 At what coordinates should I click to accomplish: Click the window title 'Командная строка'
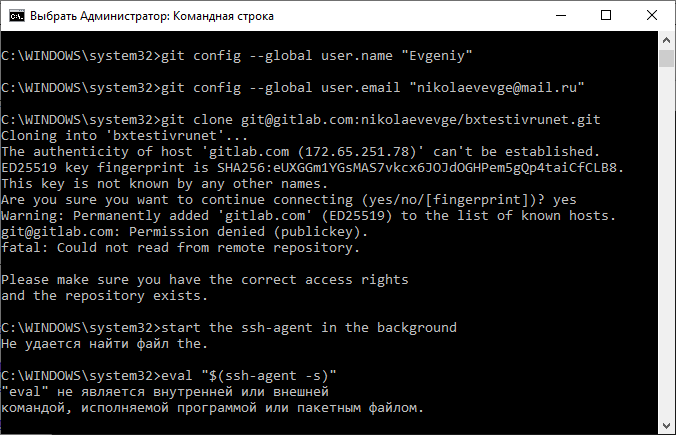[223, 16]
